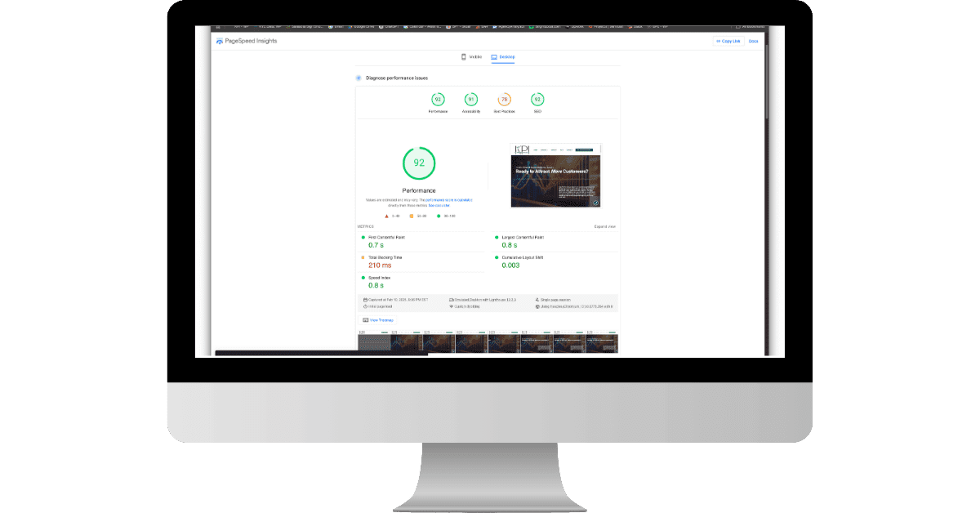Viewport: 980px width, 513px height.
Task: Open the Docs link
Action: pos(753,40)
